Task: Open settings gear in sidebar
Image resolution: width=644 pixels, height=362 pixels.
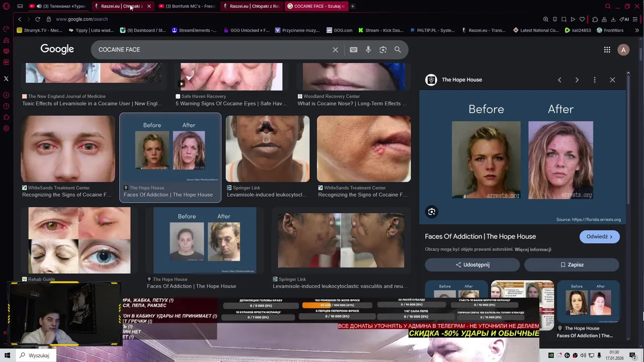Action: pyautogui.click(x=6, y=128)
